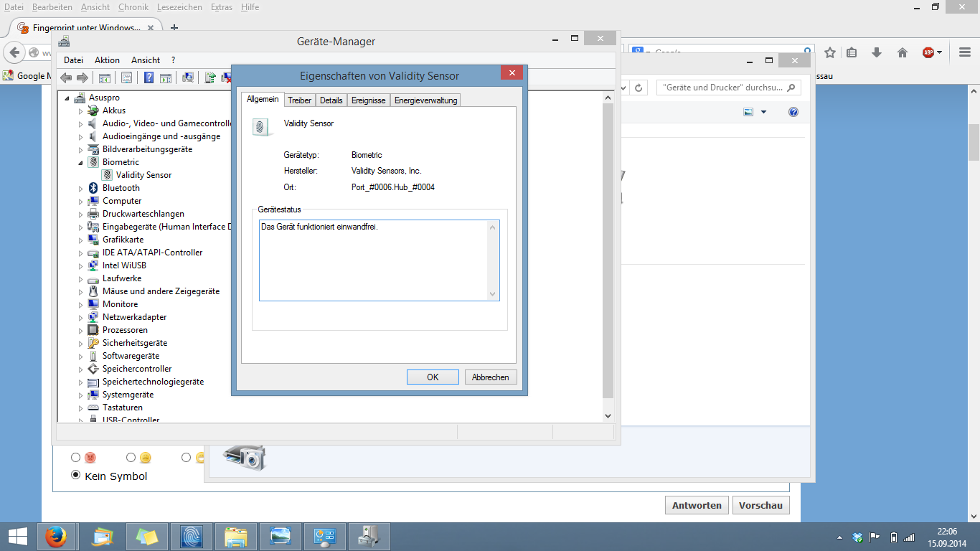980x551 pixels.
Task: Click the Back arrow in Geräte-Manager toolbar
Action: (67, 77)
